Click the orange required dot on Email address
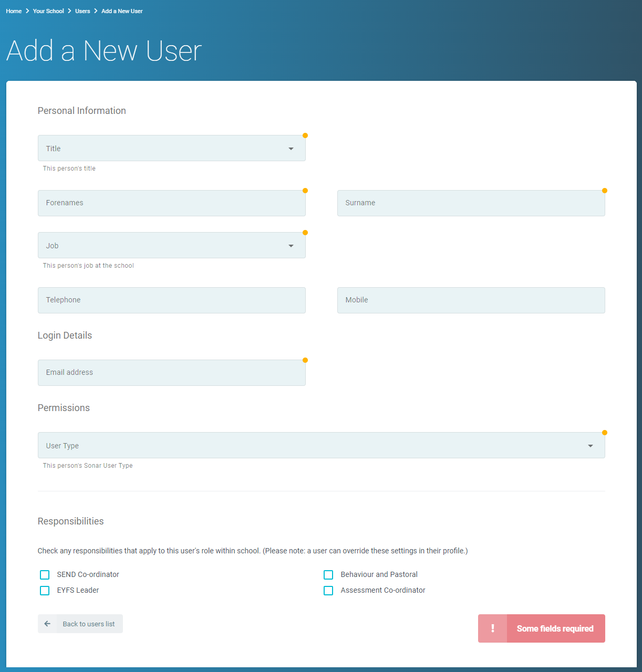This screenshot has width=642, height=672. pyautogui.click(x=305, y=360)
